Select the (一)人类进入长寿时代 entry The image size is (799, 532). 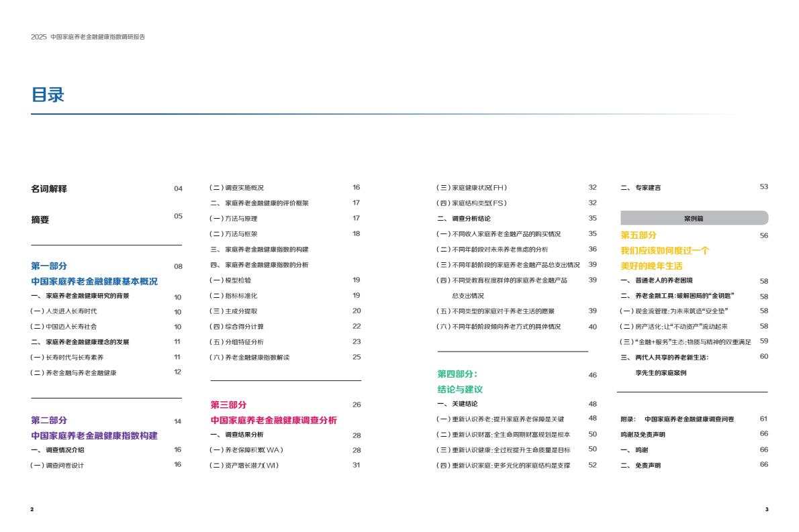click(64, 311)
